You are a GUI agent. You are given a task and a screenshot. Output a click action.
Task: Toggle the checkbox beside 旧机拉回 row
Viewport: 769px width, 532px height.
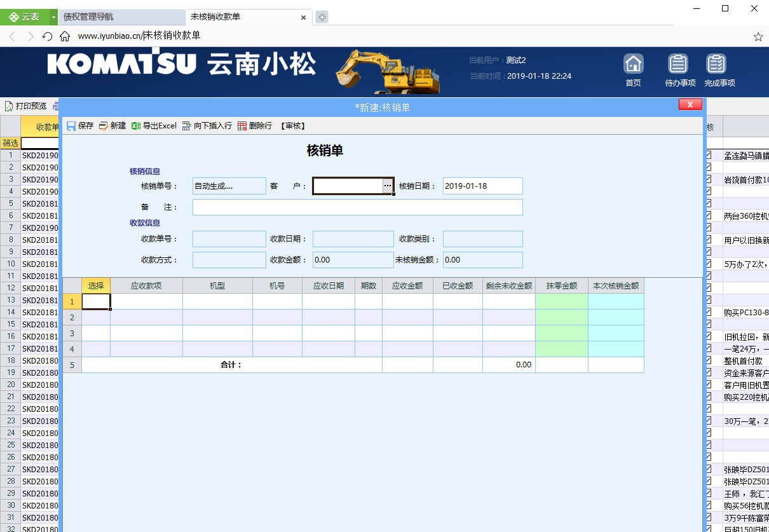[709, 336]
